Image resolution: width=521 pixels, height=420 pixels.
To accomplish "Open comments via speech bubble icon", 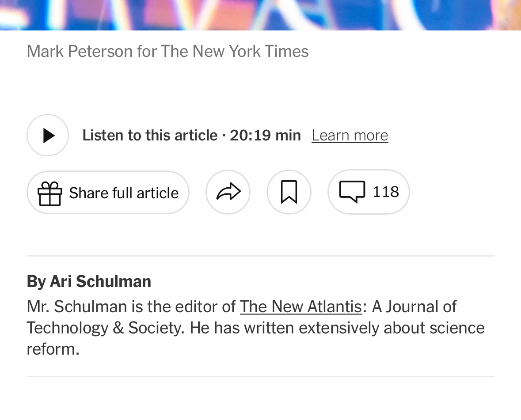I will point(352,192).
